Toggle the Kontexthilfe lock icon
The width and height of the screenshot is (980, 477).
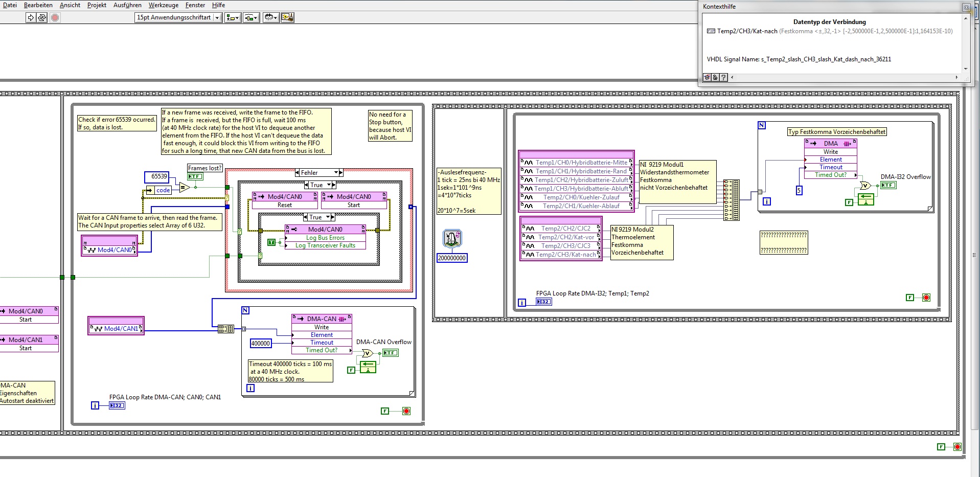715,77
